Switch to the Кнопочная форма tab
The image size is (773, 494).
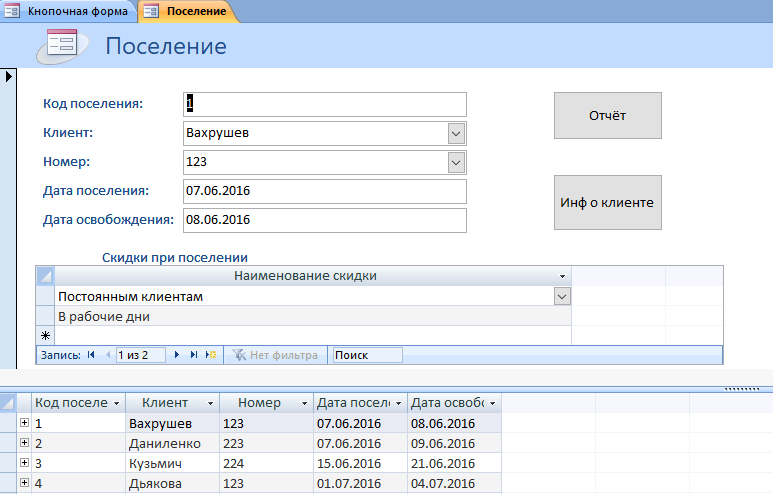point(69,11)
